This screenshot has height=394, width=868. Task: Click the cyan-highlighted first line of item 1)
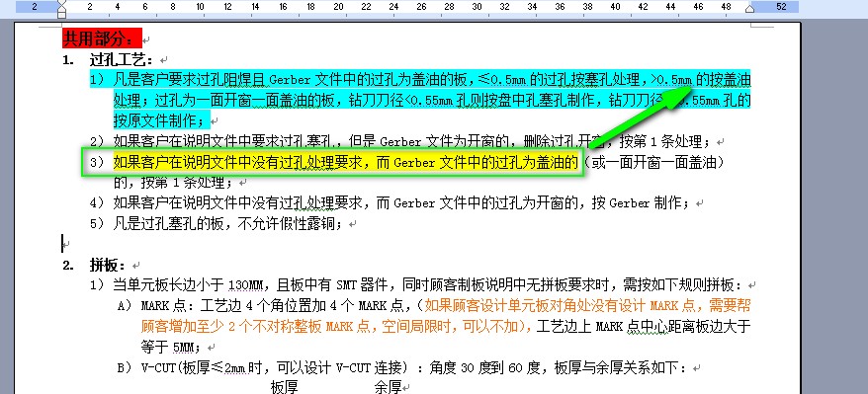click(x=420, y=80)
